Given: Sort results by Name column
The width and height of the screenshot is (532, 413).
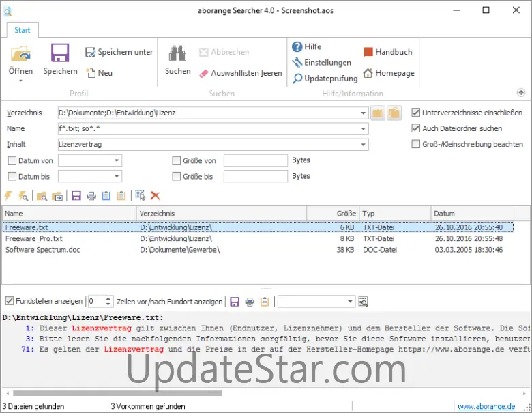Looking at the screenshot, I should click(69, 214).
